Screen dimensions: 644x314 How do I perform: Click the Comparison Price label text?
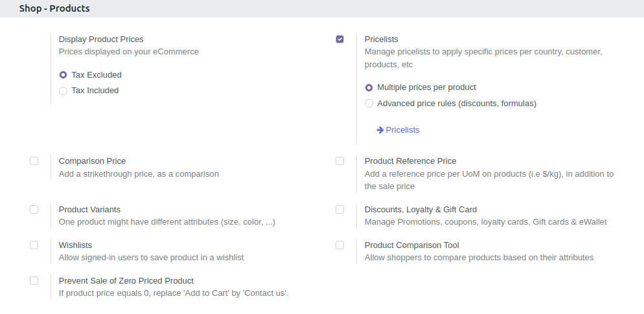(92, 161)
